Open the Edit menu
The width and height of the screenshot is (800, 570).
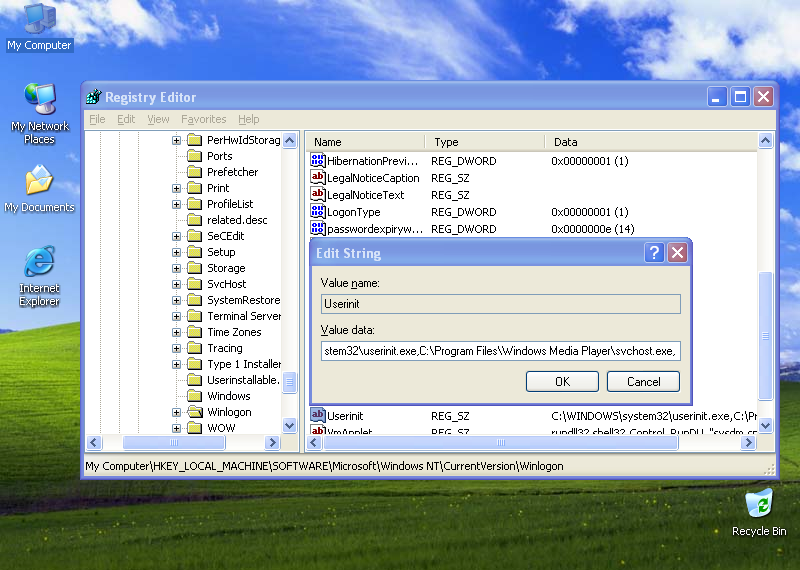(x=126, y=119)
